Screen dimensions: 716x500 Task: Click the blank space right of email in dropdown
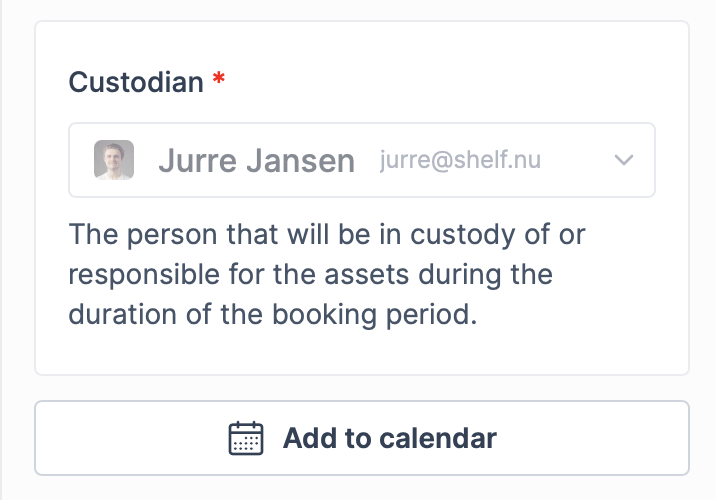[577, 160]
